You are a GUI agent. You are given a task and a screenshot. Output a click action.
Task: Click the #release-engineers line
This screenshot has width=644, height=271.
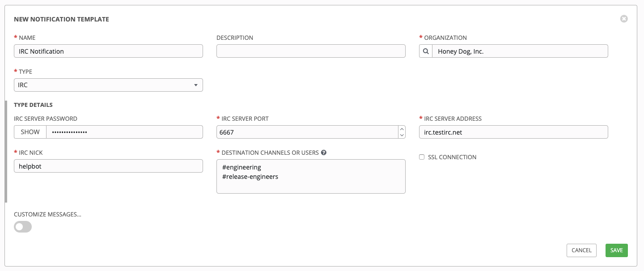(x=250, y=177)
